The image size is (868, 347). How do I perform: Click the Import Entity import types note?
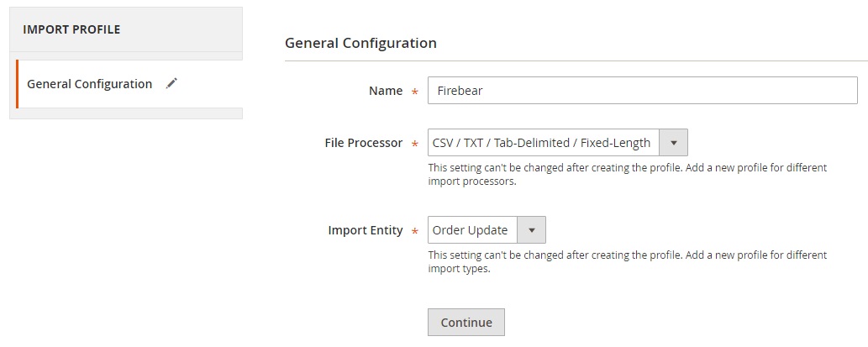(x=627, y=262)
